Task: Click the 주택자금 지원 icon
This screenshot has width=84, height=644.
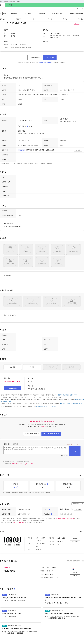Action: [11, 262]
